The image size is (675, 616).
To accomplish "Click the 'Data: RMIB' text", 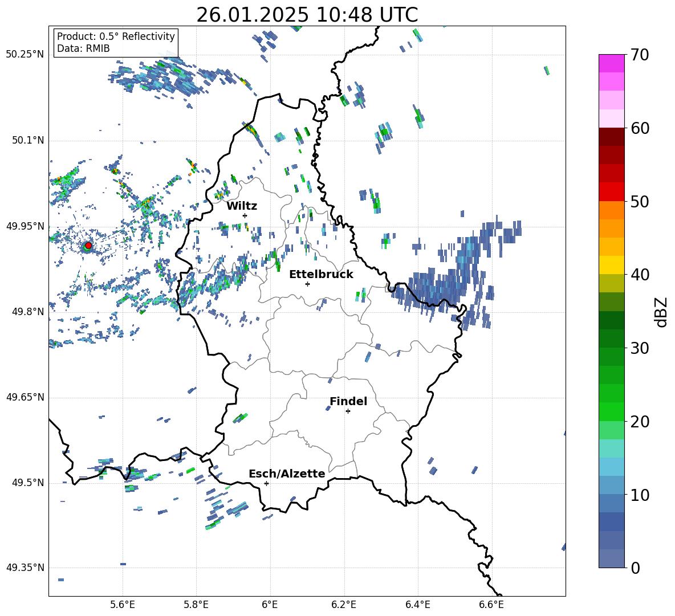I will 83,48.
